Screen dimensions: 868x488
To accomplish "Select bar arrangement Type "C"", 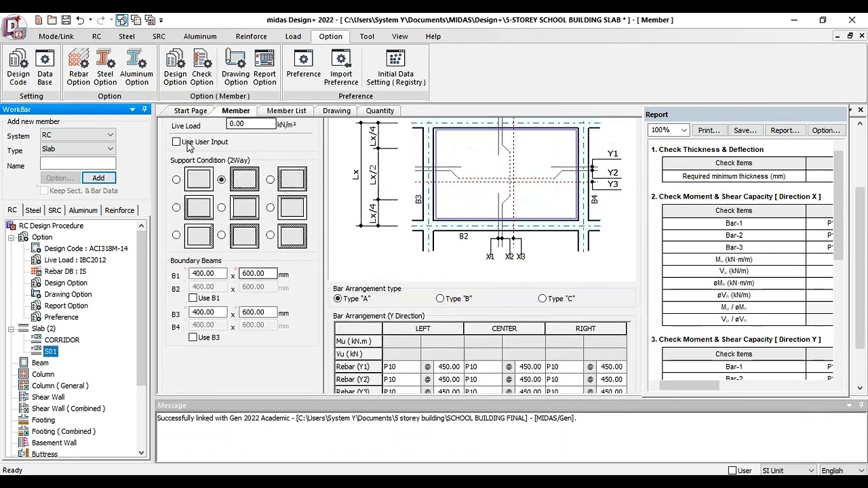I will (542, 298).
